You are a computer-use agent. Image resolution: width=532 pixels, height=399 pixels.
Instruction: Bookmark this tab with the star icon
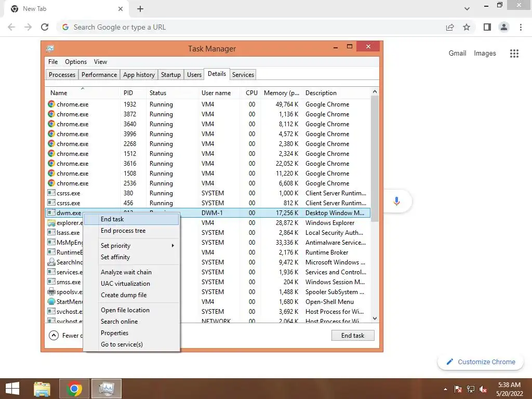tap(467, 27)
